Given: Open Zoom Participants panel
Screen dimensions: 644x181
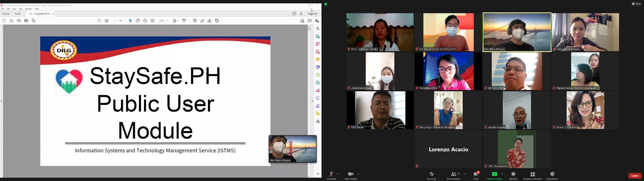Looking at the screenshot, I should pos(453,175).
